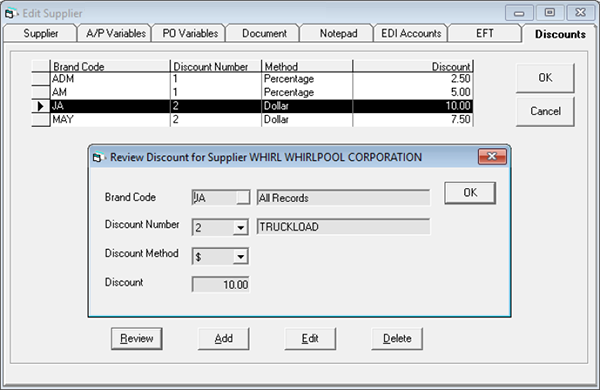
Task: Click the All Records description field
Action: pos(343,197)
